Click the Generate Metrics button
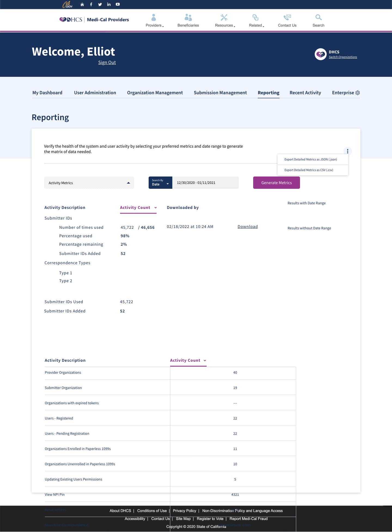 [x=277, y=183]
